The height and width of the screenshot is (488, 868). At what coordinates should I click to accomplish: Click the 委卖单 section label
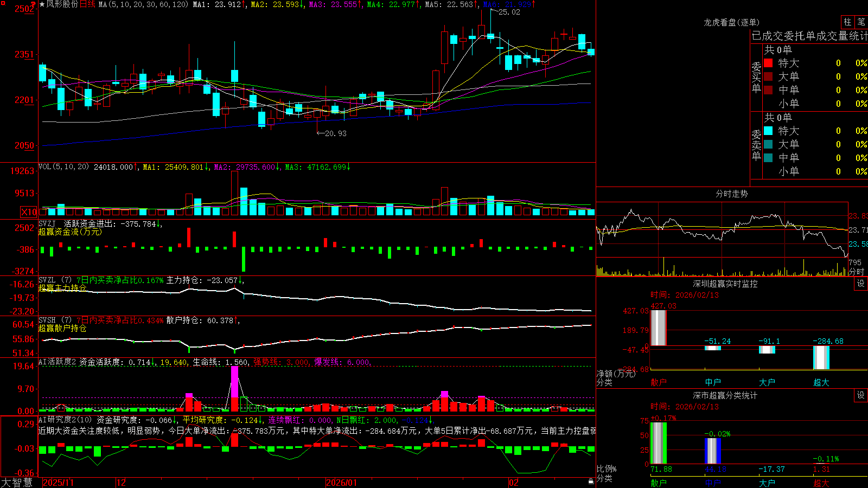[x=756, y=145]
